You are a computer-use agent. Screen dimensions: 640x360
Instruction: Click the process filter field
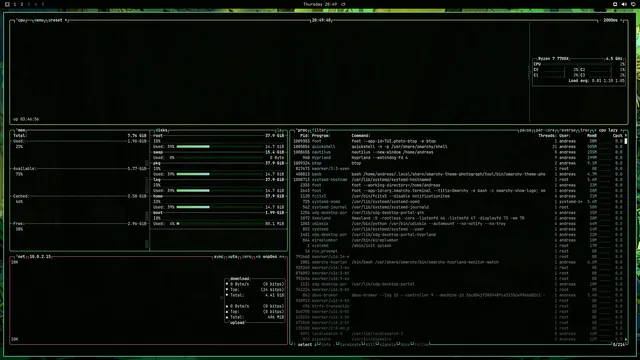point(319,130)
